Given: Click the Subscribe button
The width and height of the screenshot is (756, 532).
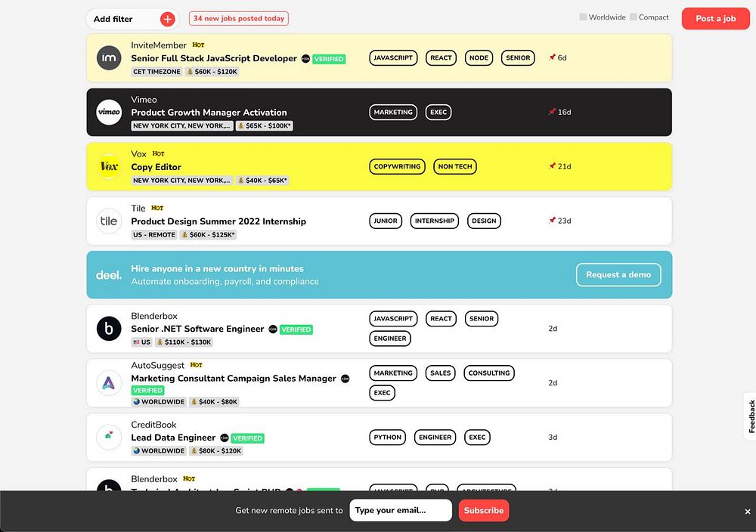Looking at the screenshot, I should click(484, 510).
